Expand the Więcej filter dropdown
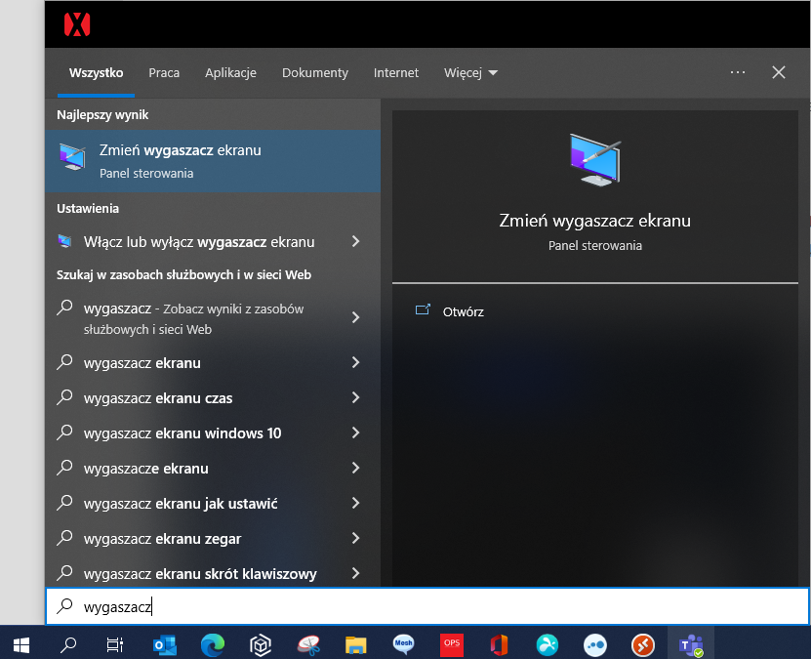Screen dimensions: 812x659 (470, 73)
